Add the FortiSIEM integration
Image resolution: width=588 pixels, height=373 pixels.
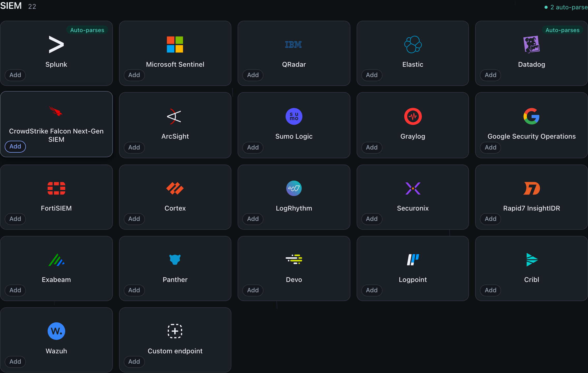[15, 219]
